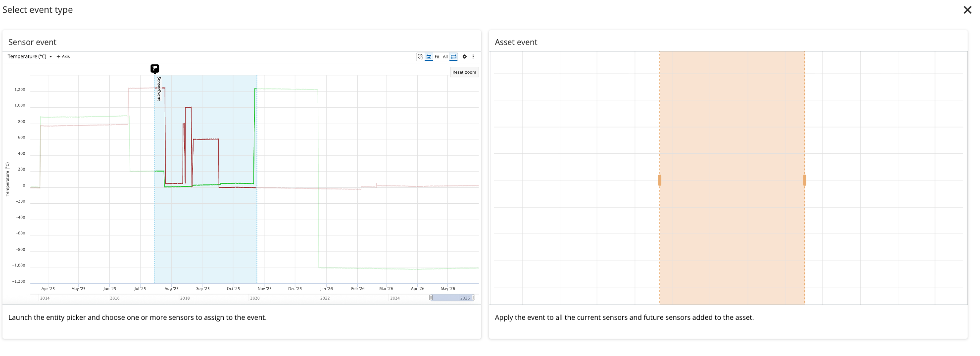The height and width of the screenshot is (356, 980).
Task: Toggle the sync loop arrows icon
Action: coord(453,57)
